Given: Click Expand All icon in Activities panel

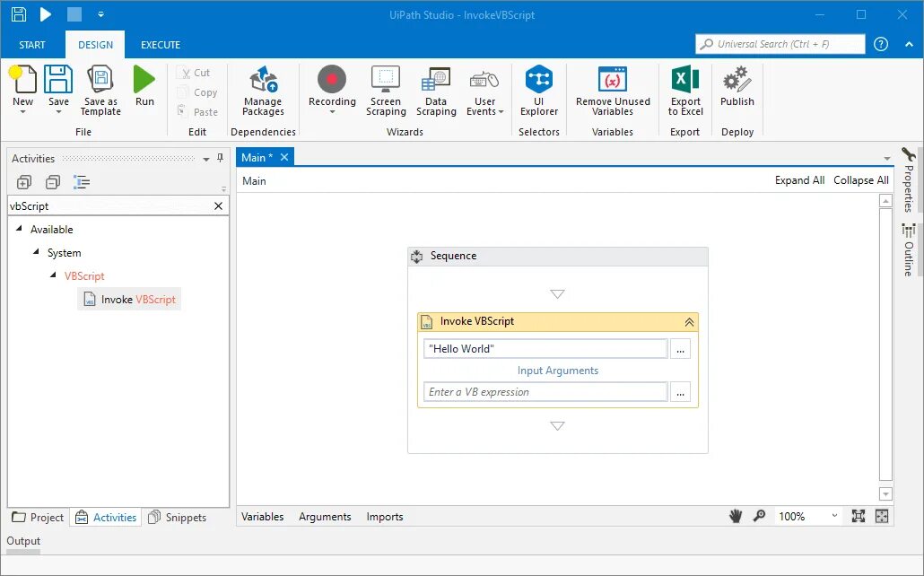Looking at the screenshot, I should pos(23,182).
